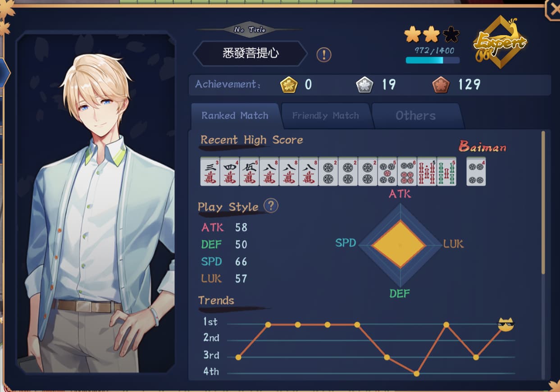Screen dimensions: 560x392
Task: Open the Others tab
Action: pos(415,116)
